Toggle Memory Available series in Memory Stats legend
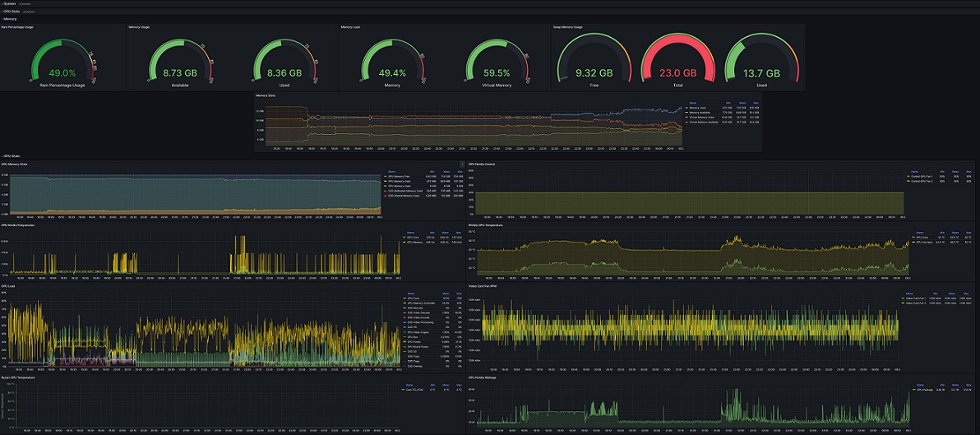 700,113
